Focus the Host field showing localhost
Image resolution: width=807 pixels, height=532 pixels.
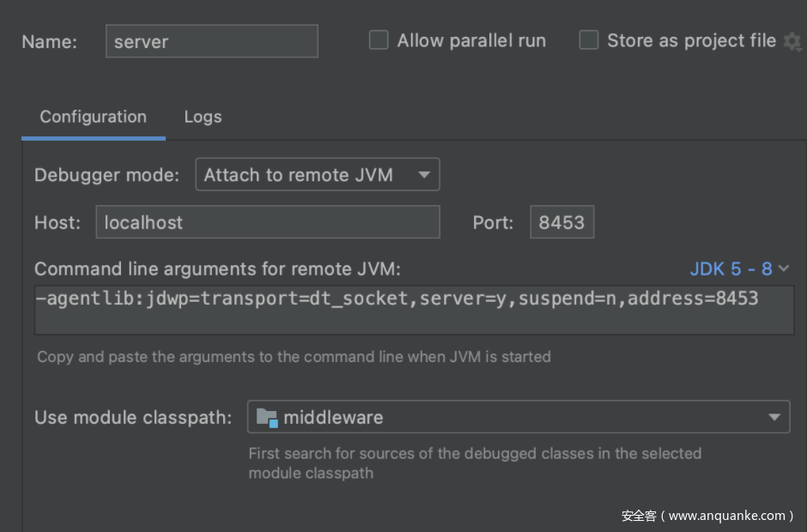(x=268, y=222)
